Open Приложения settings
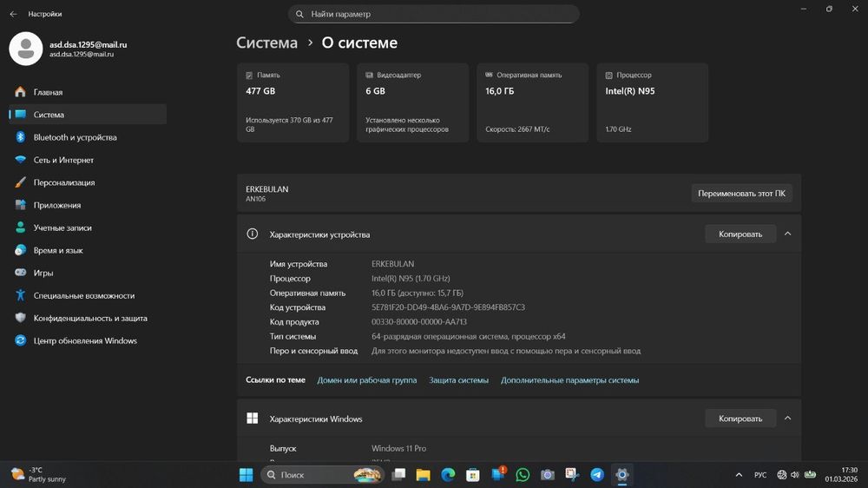This screenshot has height=488, width=868. (88, 205)
